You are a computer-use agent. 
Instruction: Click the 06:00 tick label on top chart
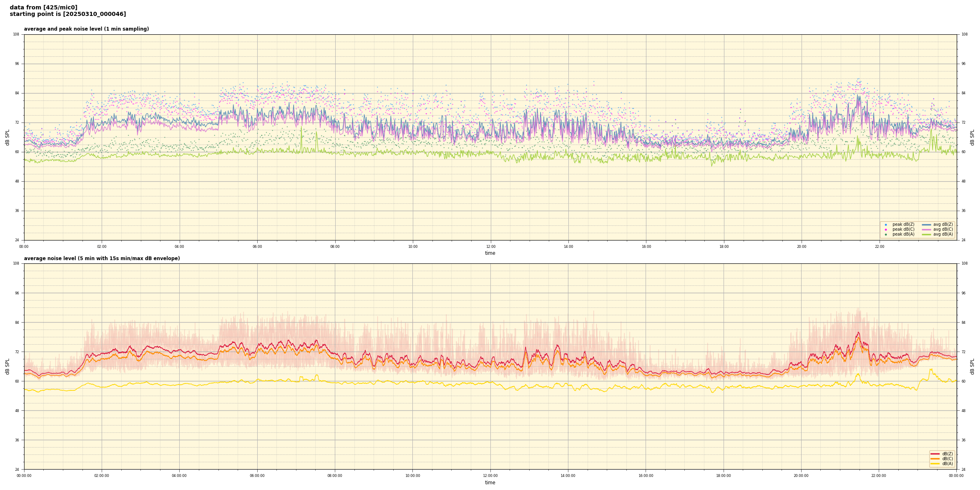coord(257,247)
